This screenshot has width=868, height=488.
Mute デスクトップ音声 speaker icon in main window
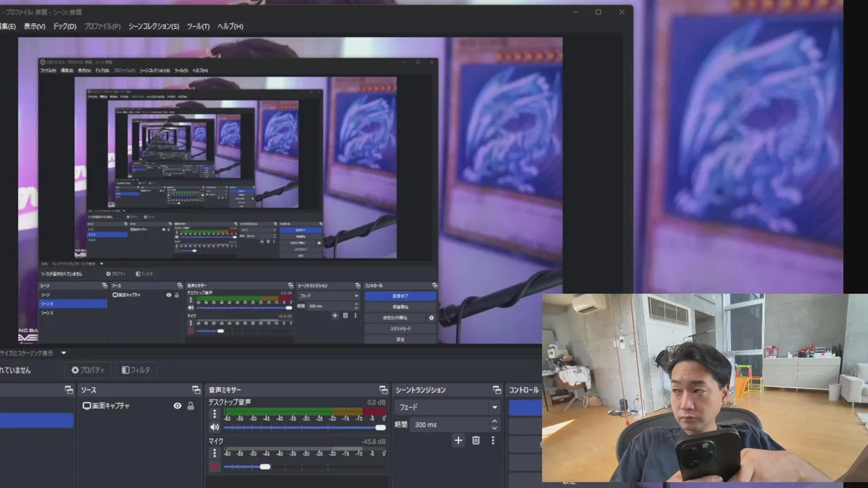tap(214, 427)
